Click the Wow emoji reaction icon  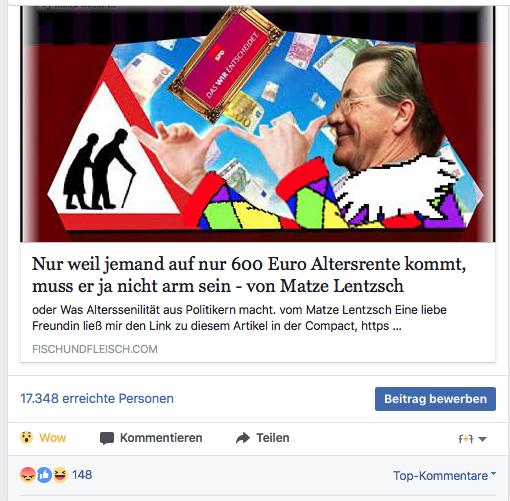pos(26,437)
